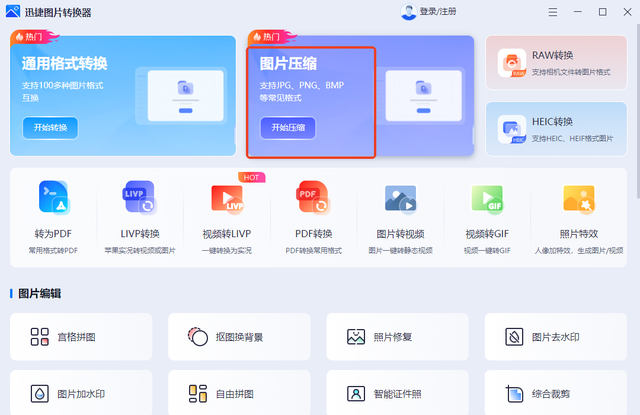Select the 视频转GIF label text
Image resolution: width=640 pixels, height=415 pixels.
[x=487, y=234]
